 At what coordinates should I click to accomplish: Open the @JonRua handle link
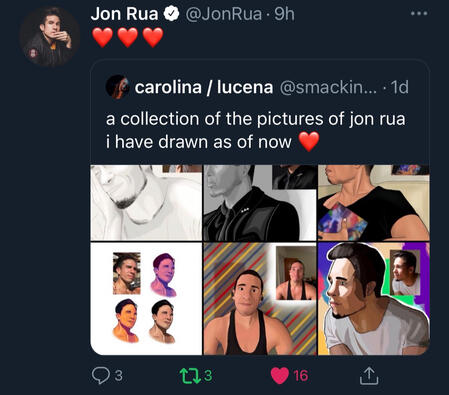pos(223,14)
